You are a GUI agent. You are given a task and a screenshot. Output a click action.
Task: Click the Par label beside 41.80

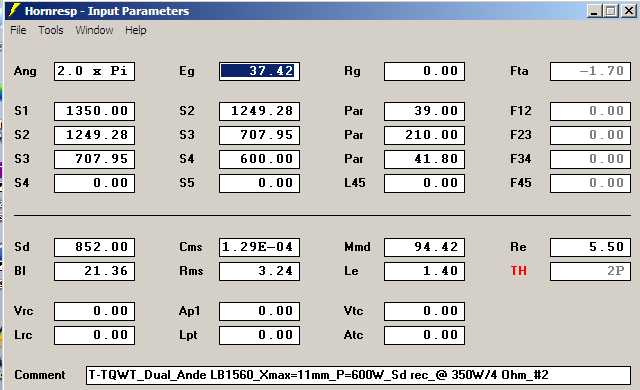353,159
